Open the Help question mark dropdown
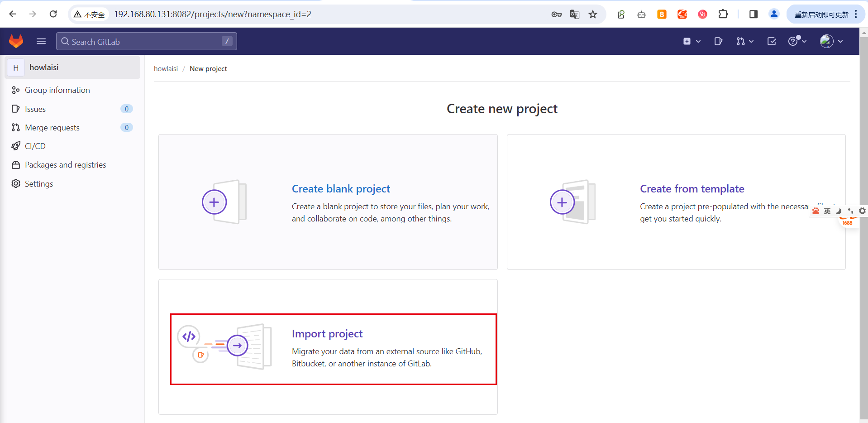The width and height of the screenshot is (868, 423). click(x=797, y=41)
